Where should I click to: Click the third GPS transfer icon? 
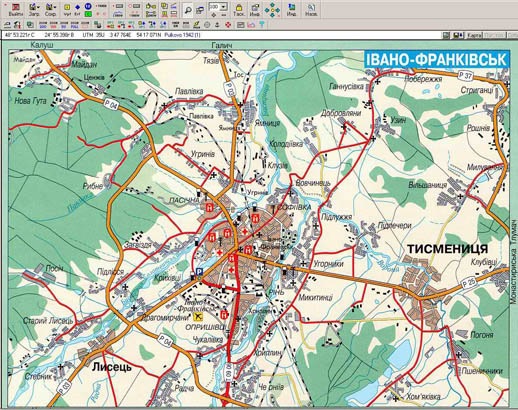pos(131,25)
